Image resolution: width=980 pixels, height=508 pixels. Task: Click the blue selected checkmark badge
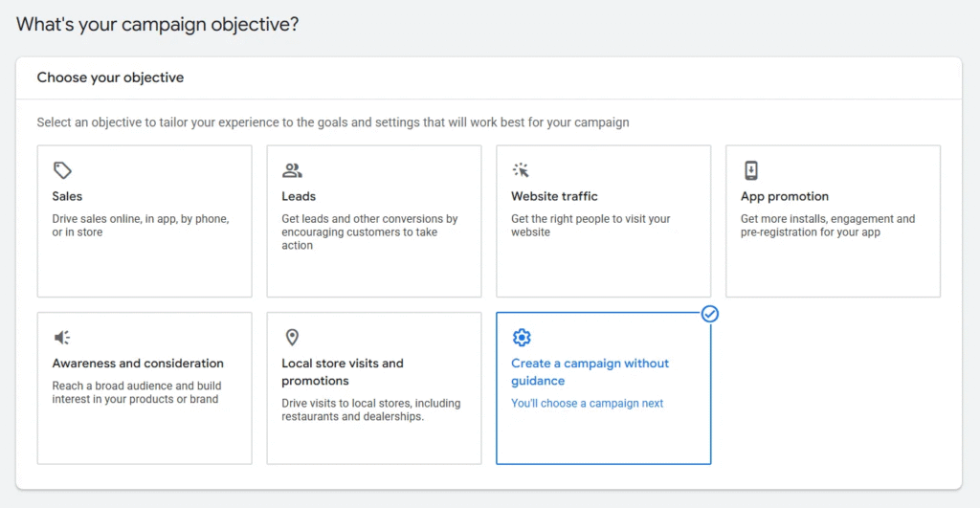coord(710,314)
